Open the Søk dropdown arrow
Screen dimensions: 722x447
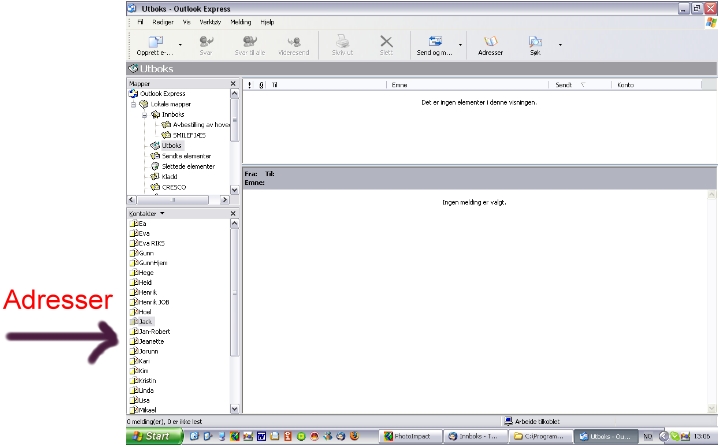[x=560, y=45]
